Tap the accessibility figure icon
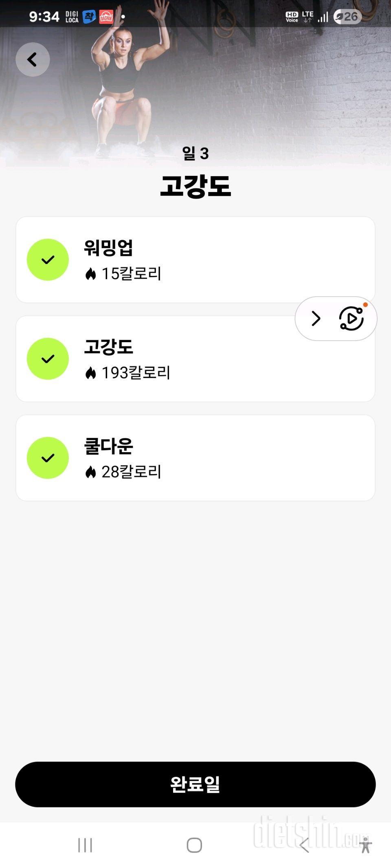391x868 pixels. (366, 845)
